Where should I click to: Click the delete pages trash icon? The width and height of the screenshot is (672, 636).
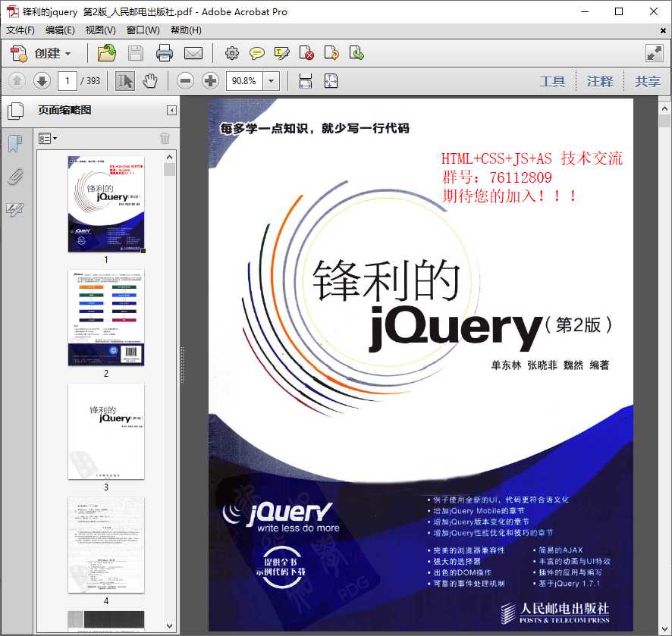tap(165, 138)
